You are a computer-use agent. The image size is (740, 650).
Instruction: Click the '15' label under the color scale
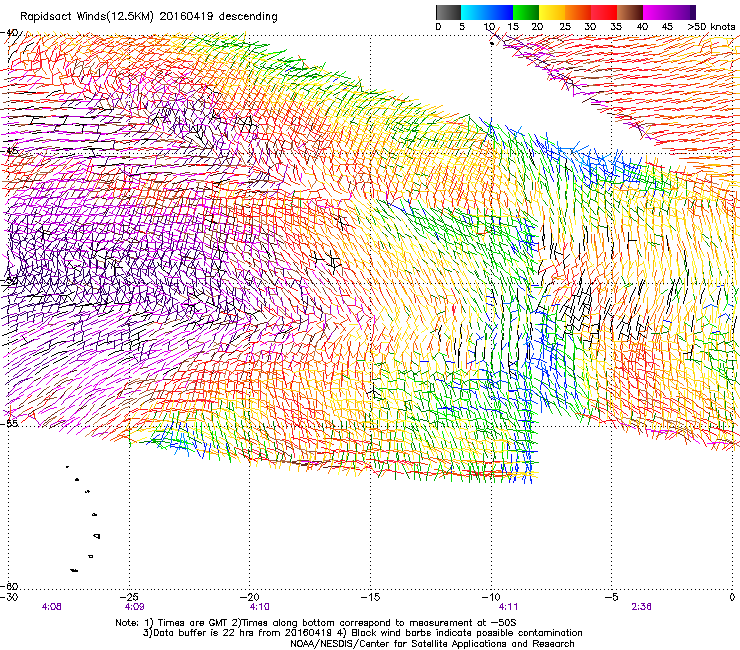pyautogui.click(x=513, y=27)
